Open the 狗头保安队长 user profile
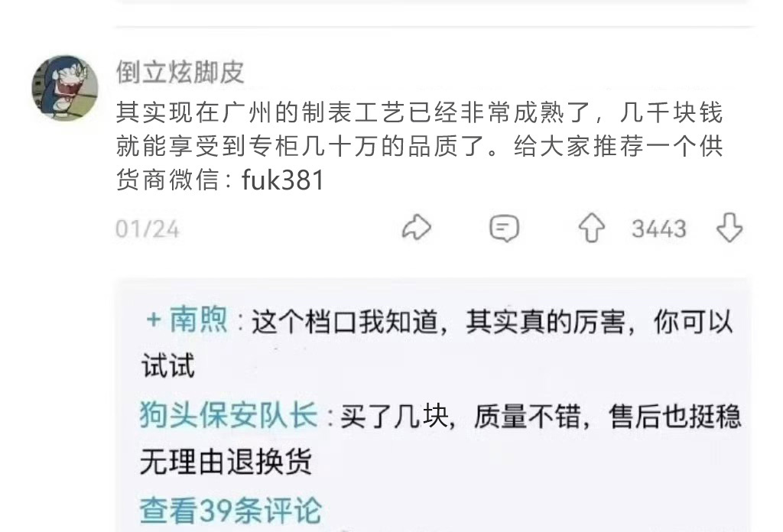Viewport: 783px width, 532px height. point(228,415)
